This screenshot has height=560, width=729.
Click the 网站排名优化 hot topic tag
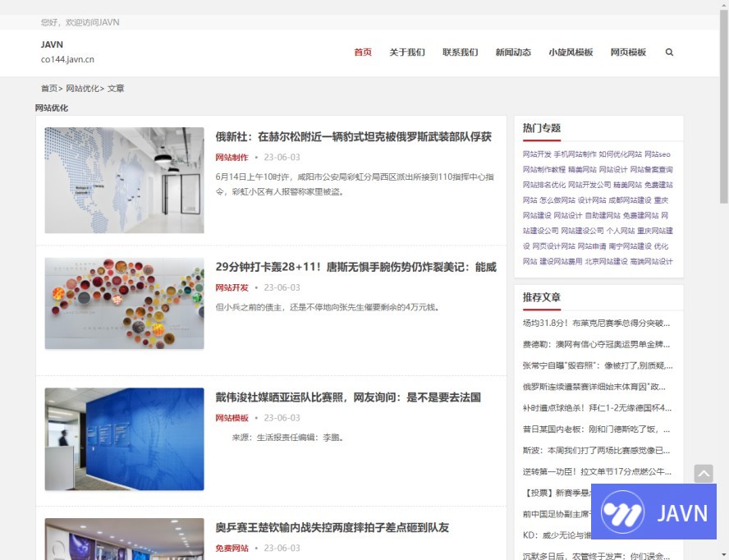tap(544, 185)
